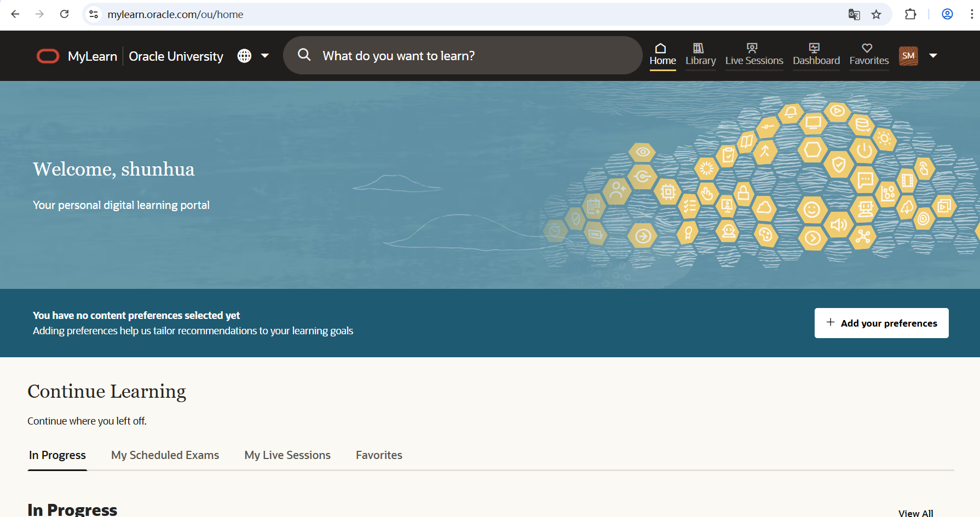Switch to the Favorites tab under Continue Learning

tap(379, 455)
